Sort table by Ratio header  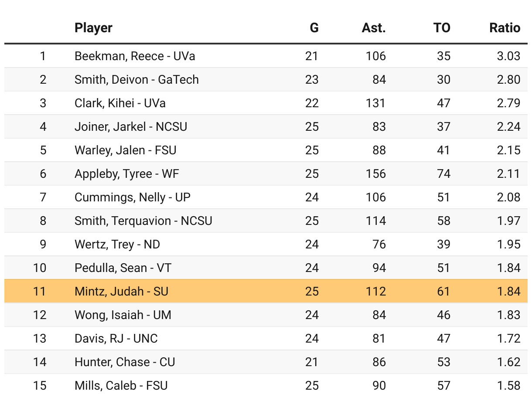[x=505, y=28]
